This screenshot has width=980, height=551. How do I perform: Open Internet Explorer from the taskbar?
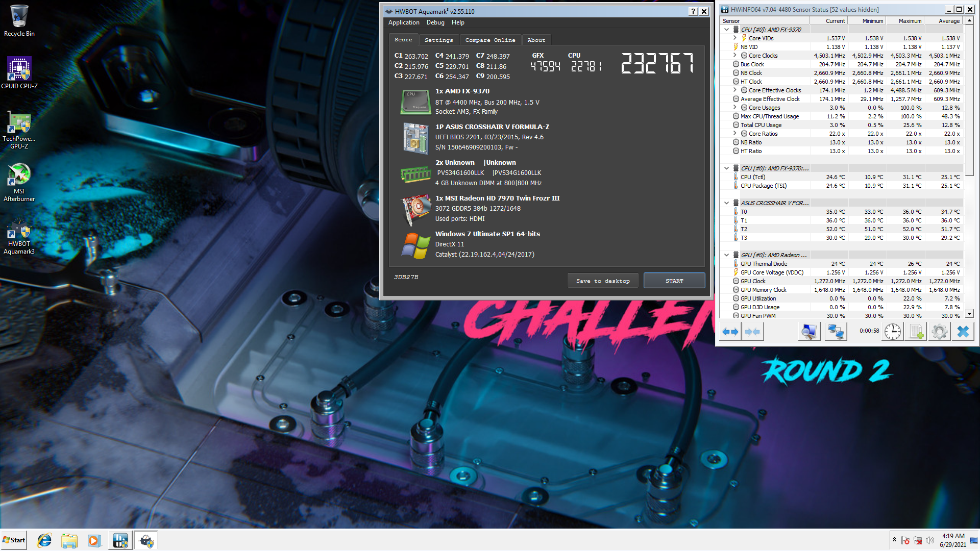[45, 540]
